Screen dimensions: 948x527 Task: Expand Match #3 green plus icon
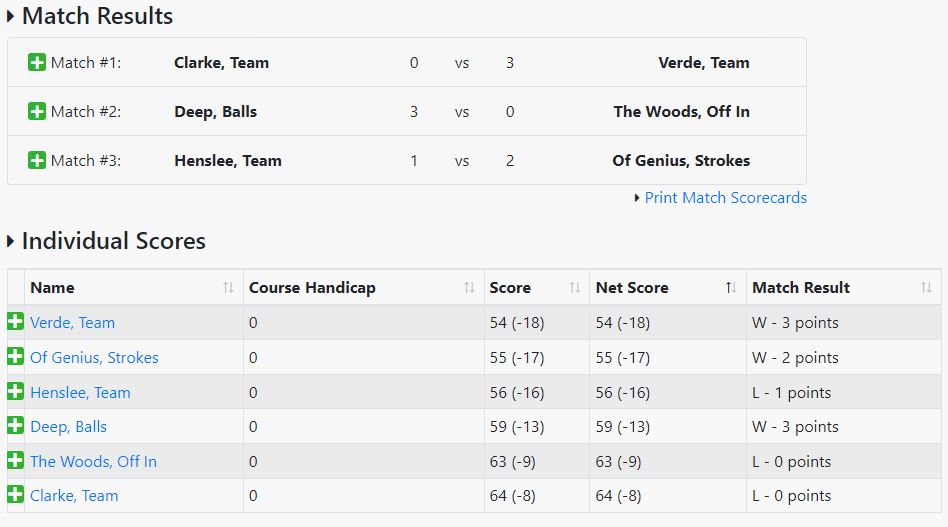37,161
